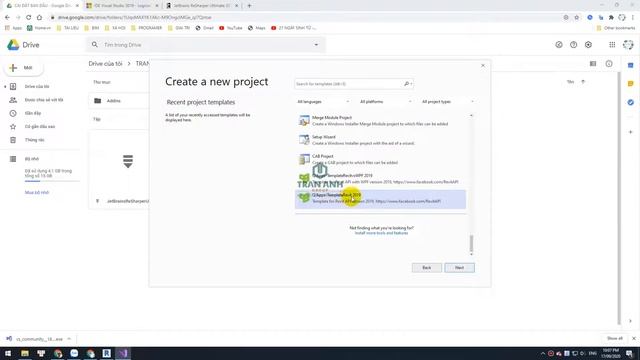Open the Drive help icon

[x=573, y=45]
